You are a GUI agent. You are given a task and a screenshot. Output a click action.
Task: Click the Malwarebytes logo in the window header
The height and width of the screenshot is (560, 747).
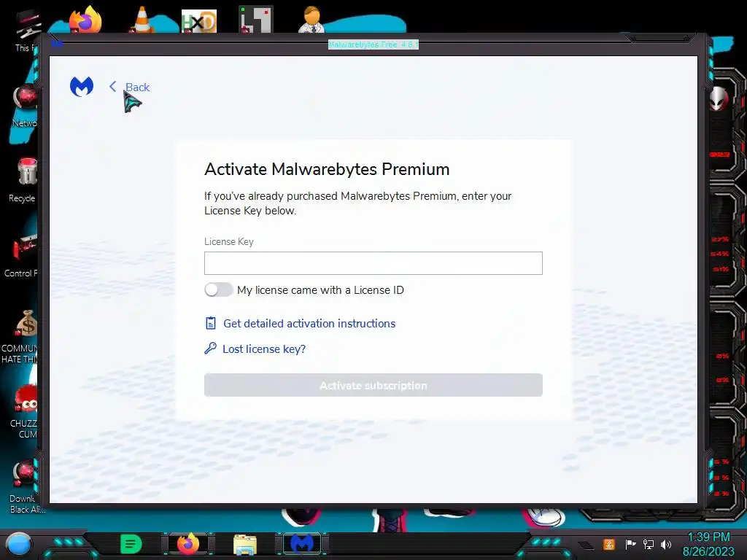[x=82, y=87]
